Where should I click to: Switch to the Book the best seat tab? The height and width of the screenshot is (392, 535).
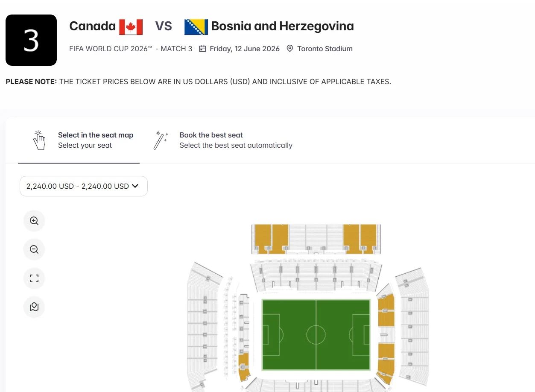tap(211, 135)
